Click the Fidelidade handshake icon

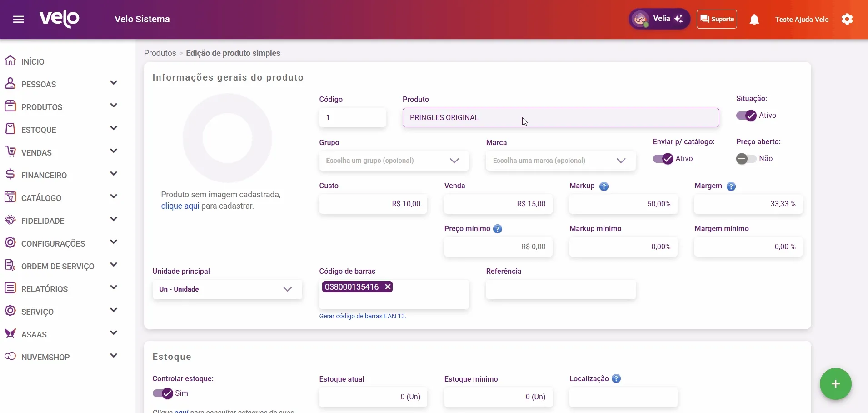tap(10, 220)
